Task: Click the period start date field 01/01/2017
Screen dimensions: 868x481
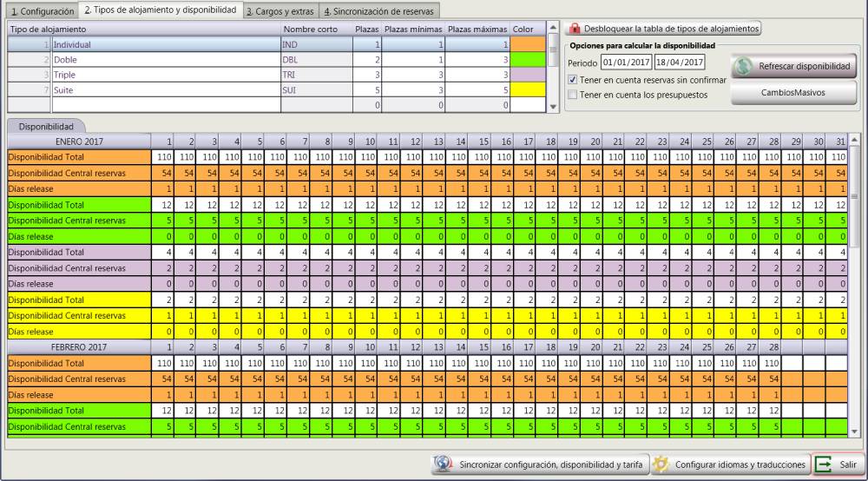Action: tap(624, 63)
